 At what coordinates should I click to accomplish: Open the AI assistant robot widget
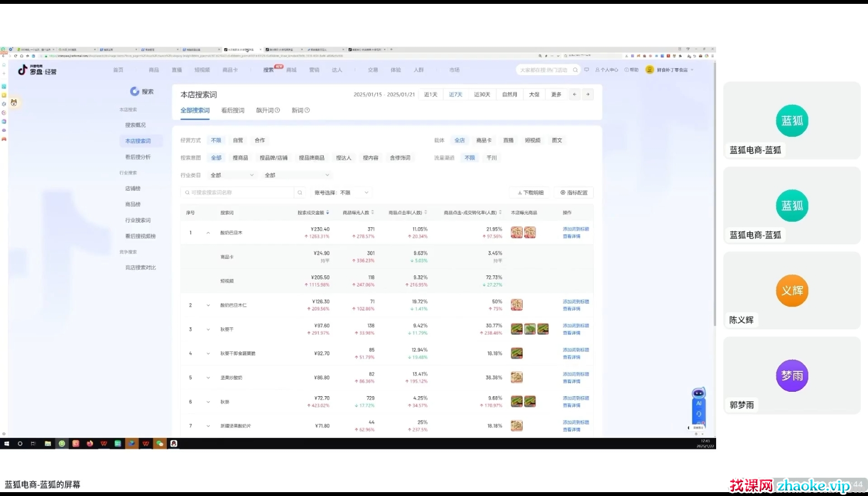(x=698, y=395)
